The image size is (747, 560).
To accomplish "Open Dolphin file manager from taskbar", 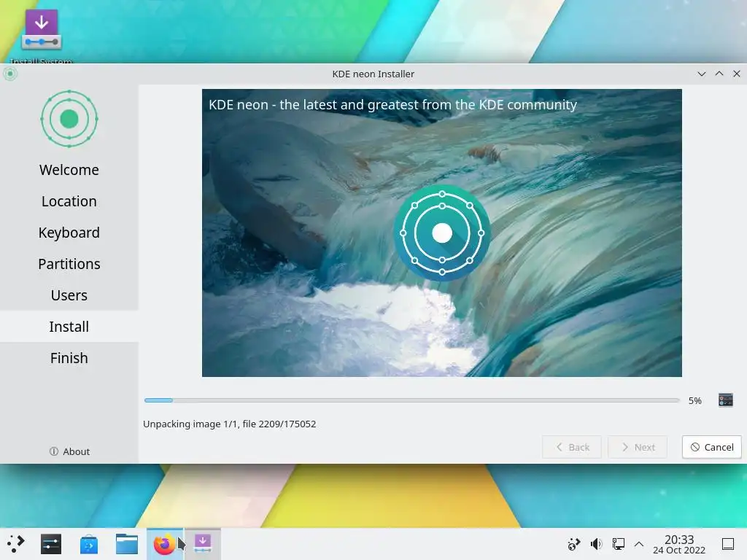I will (127, 544).
